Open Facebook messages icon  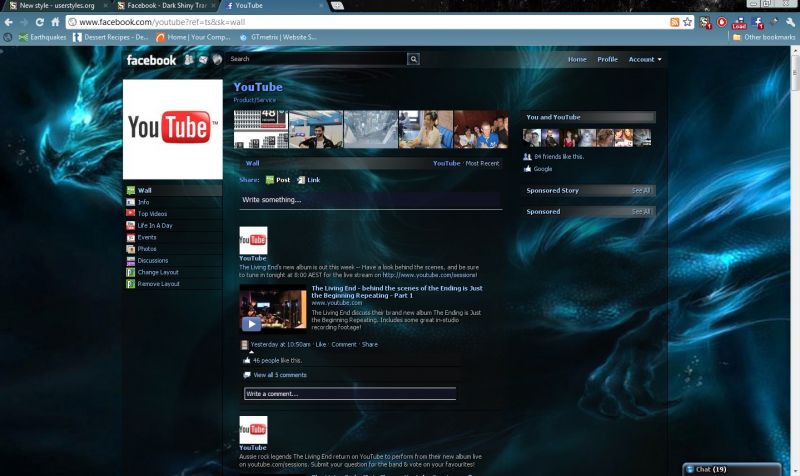(x=203, y=60)
